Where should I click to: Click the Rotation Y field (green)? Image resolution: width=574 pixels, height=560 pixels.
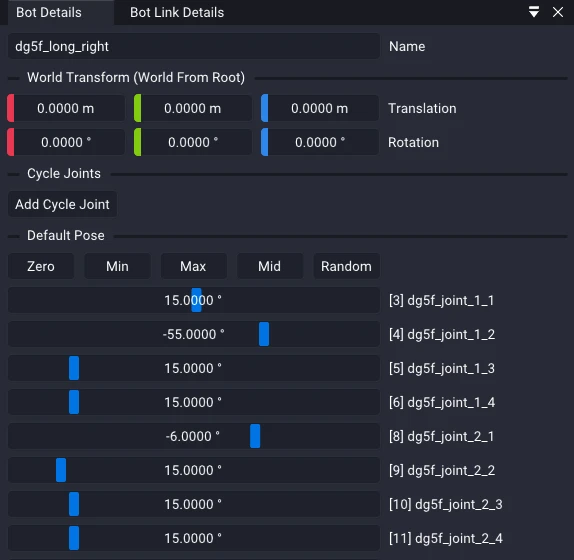[x=193, y=142]
